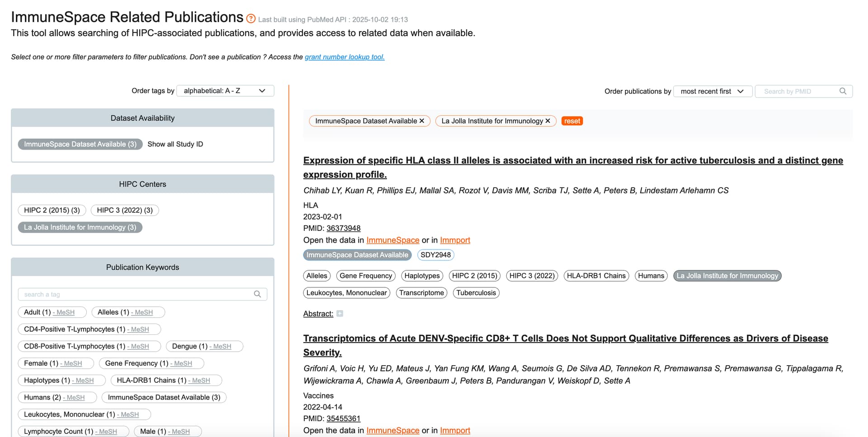Remove the ImmuneSpace Dataset Available filter chip
Screen dimensions: 868x437
click(x=422, y=121)
